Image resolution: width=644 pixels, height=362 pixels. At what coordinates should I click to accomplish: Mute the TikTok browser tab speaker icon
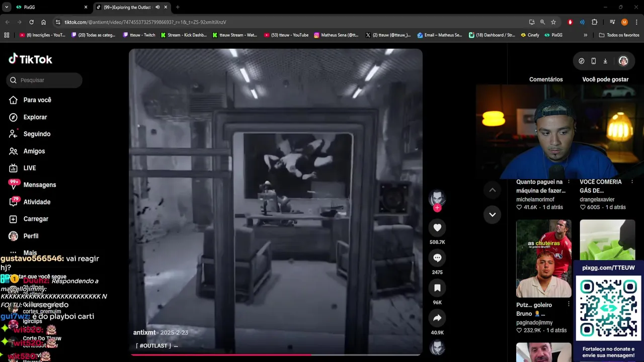157,7
